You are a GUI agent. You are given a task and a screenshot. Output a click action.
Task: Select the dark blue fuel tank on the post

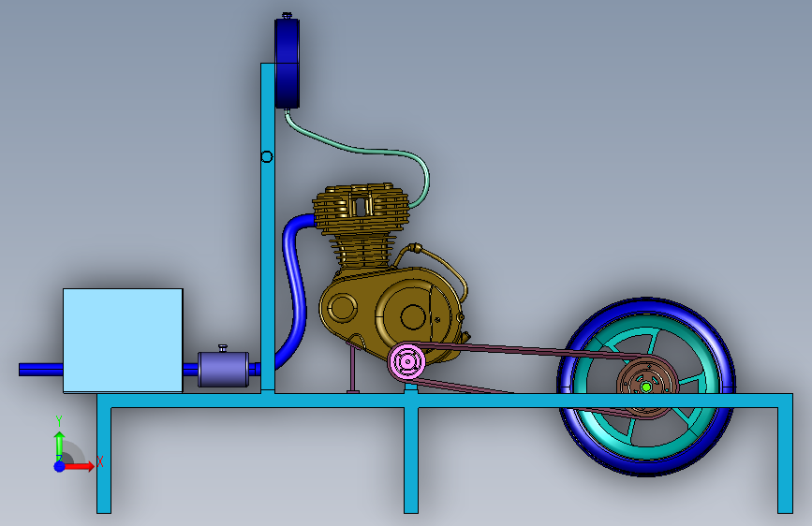pyautogui.click(x=288, y=63)
